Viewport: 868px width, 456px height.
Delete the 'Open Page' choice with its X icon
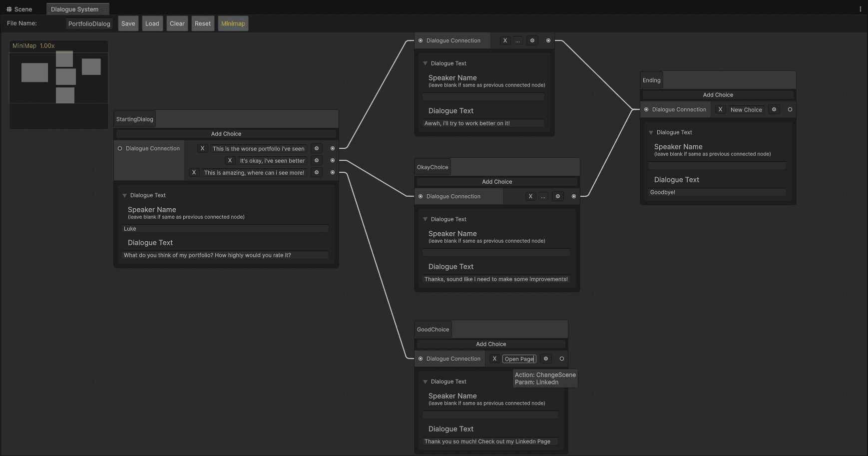point(494,359)
